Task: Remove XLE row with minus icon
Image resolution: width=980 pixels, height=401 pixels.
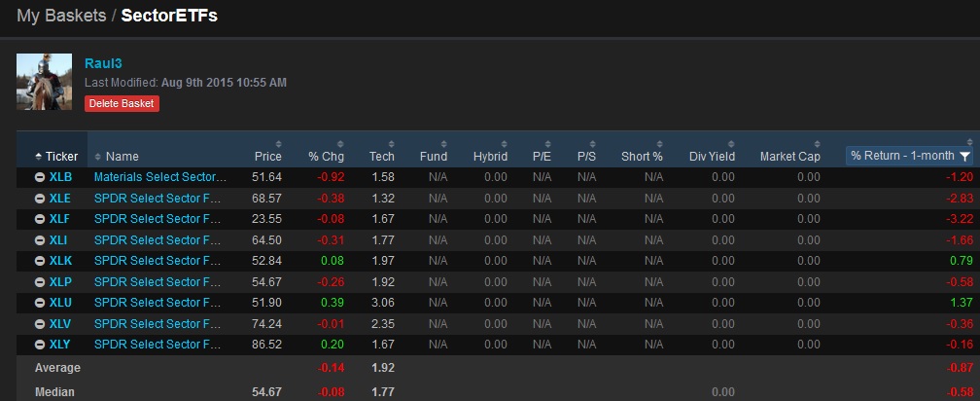Action: (39, 199)
